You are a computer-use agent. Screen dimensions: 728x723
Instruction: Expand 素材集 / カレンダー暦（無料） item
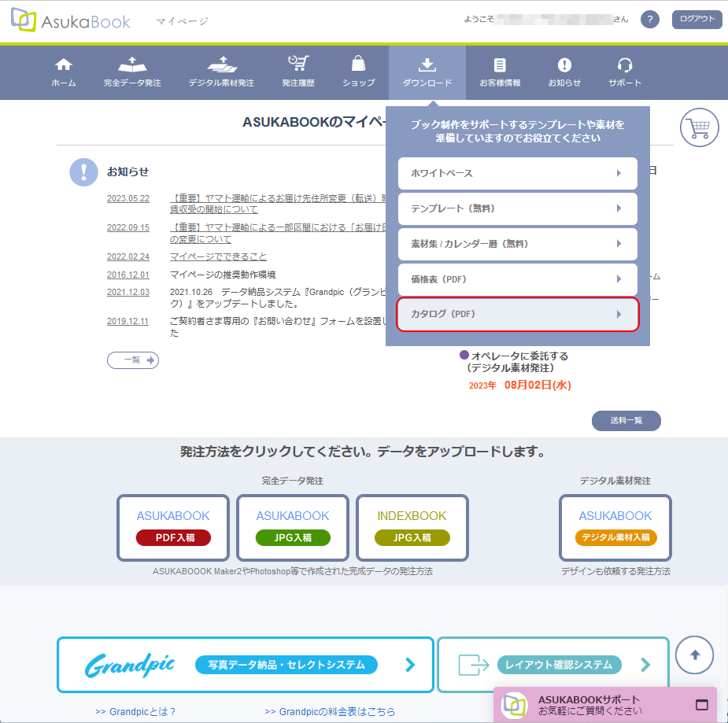click(x=517, y=244)
